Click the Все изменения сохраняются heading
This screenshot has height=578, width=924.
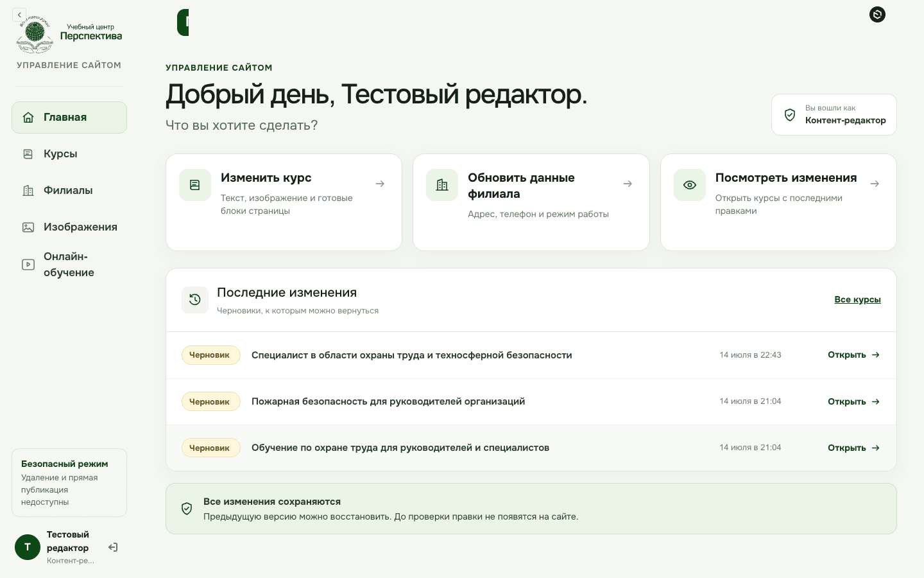pyautogui.click(x=272, y=502)
